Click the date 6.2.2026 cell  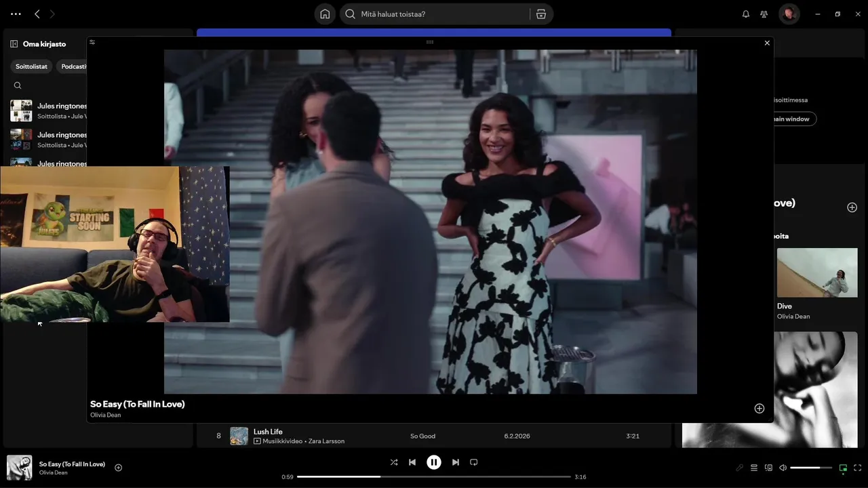[518, 436]
